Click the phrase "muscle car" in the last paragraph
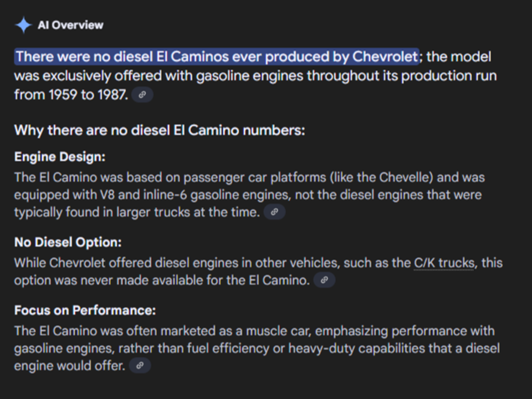The image size is (532, 399). click(264, 331)
